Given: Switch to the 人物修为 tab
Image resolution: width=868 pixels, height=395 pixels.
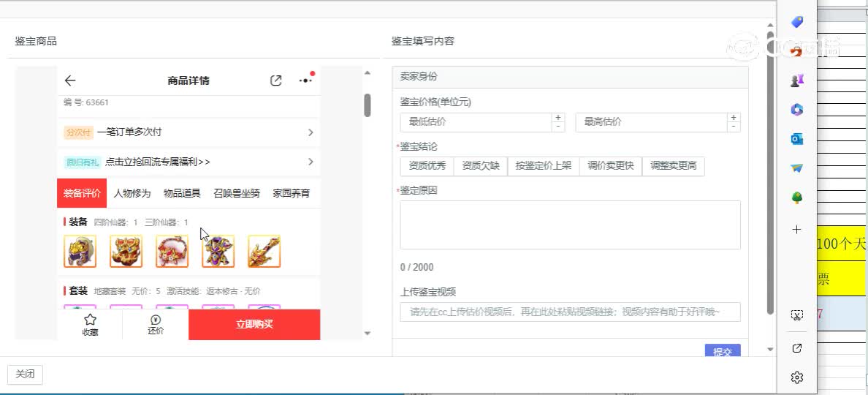Looking at the screenshot, I should [132, 193].
